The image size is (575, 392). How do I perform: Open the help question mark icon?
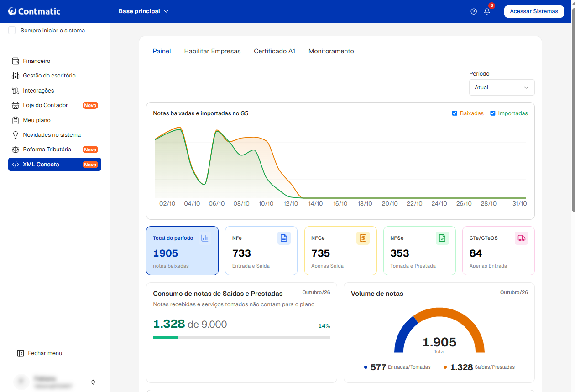(x=474, y=11)
